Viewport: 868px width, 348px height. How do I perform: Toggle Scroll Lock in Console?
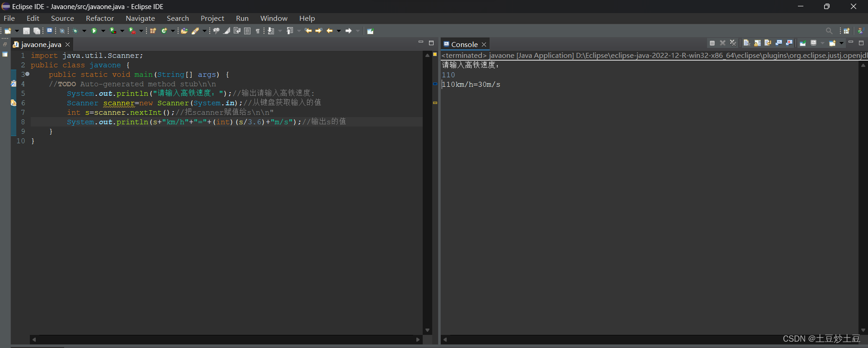pyautogui.click(x=757, y=43)
